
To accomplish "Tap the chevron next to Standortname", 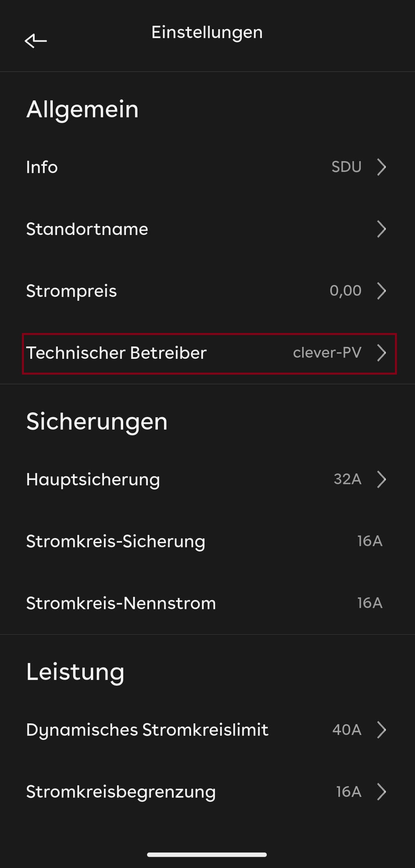I will click(381, 229).
